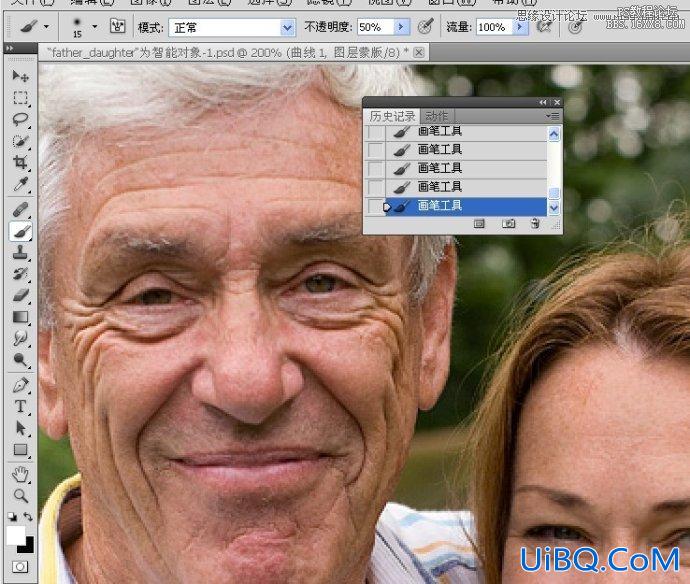Select the Quick Selection tool

[20, 141]
